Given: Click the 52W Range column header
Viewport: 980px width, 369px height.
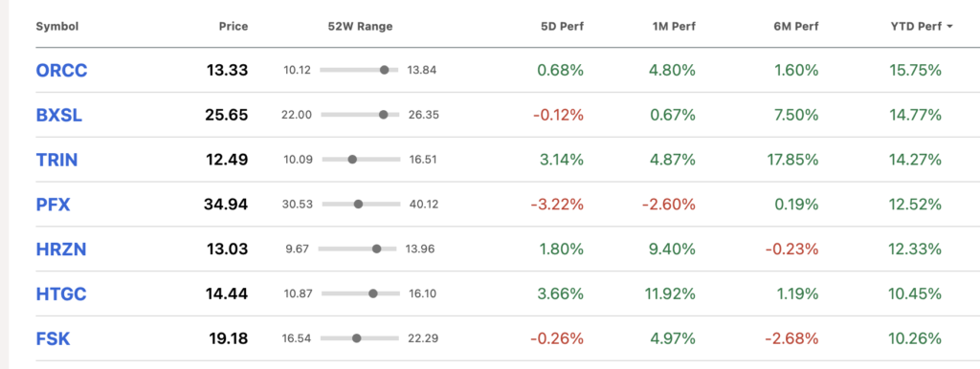Looking at the screenshot, I should [360, 26].
